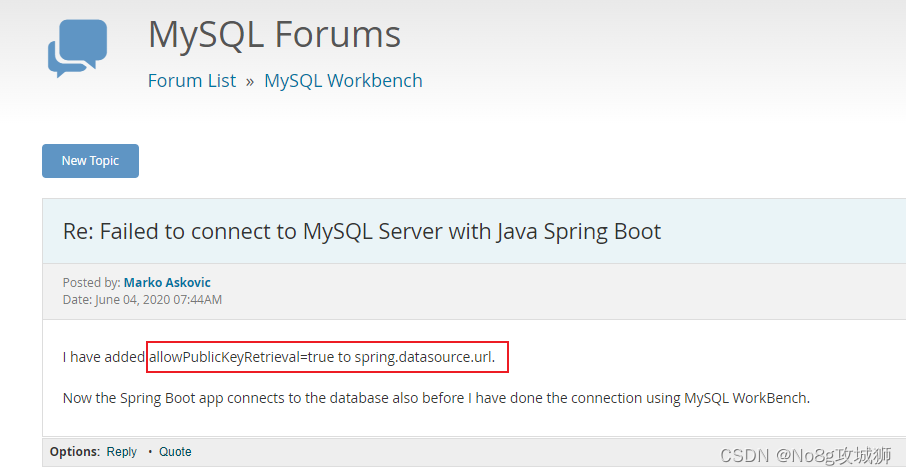The height and width of the screenshot is (475, 906).
Task: Go to MySQL Workbench forum breadcrumb
Action: (343, 81)
